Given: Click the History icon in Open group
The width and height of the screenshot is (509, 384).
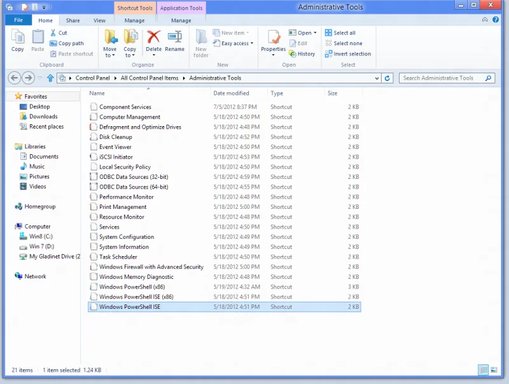Looking at the screenshot, I should [x=292, y=54].
